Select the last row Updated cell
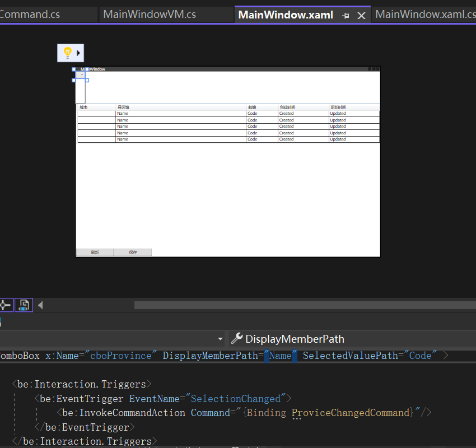476x448 pixels. tap(354, 139)
